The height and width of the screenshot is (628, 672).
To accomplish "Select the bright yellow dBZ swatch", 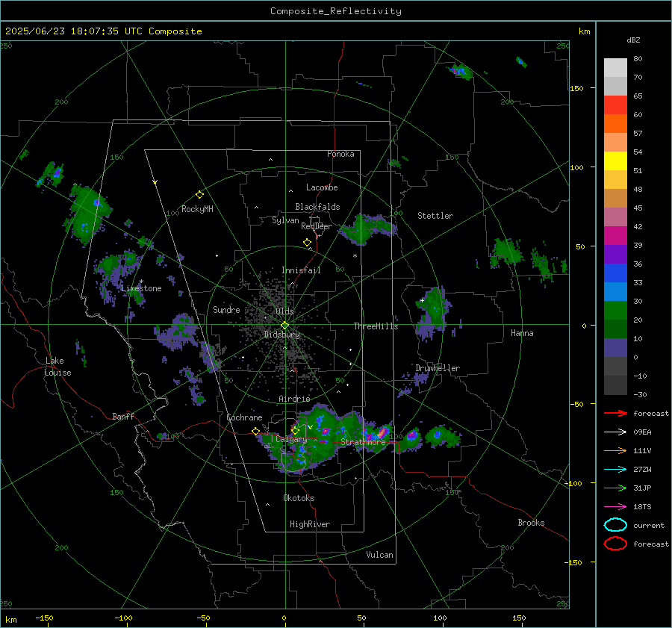I will 615,161.
